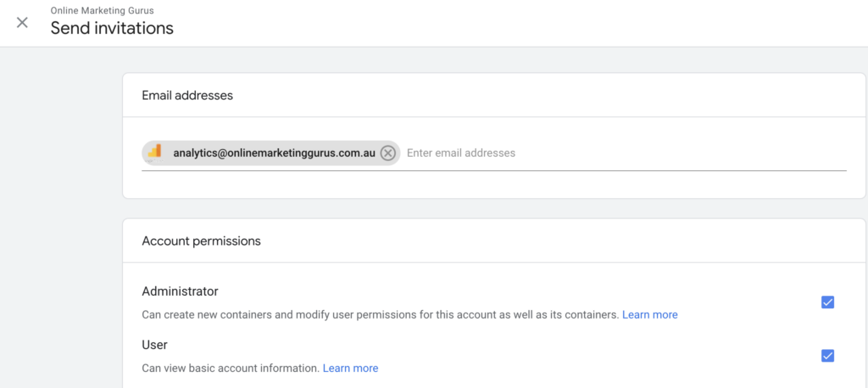
Task: Click the Send invitations heading
Action: 112,28
